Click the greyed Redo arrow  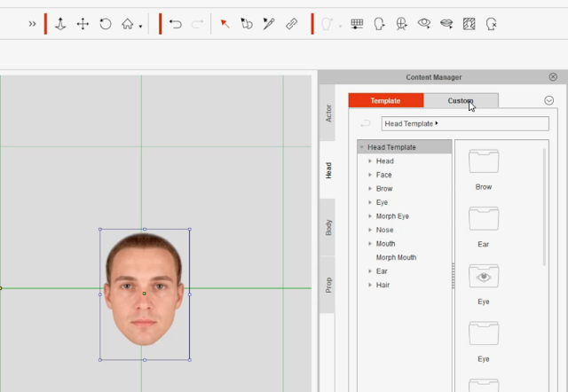click(197, 24)
